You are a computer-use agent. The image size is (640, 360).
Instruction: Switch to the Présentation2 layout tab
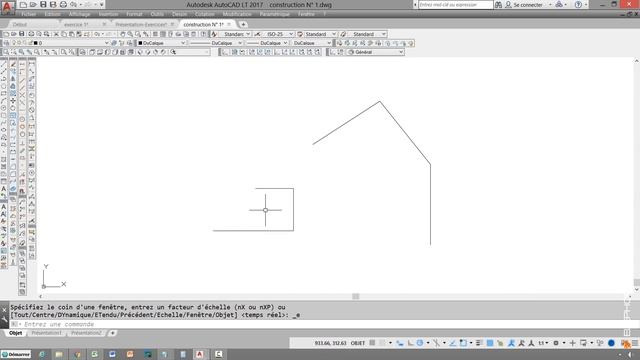tap(86, 333)
